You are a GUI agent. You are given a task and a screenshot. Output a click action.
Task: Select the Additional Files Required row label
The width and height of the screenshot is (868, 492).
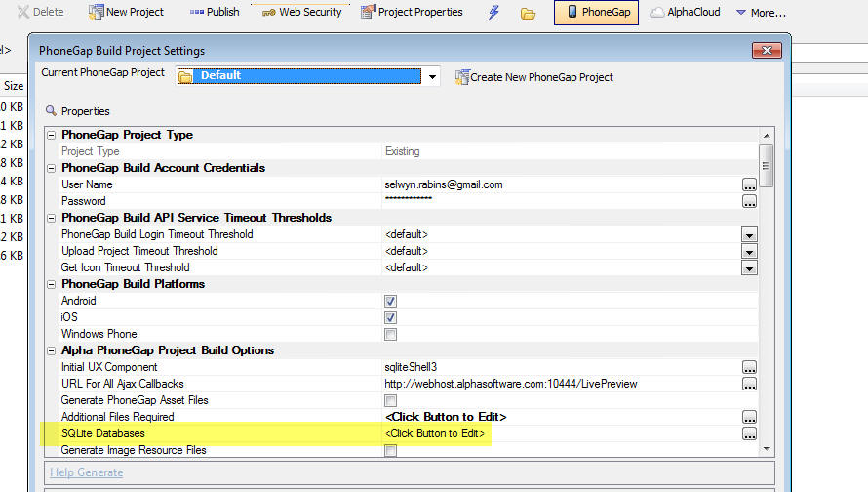pos(117,417)
